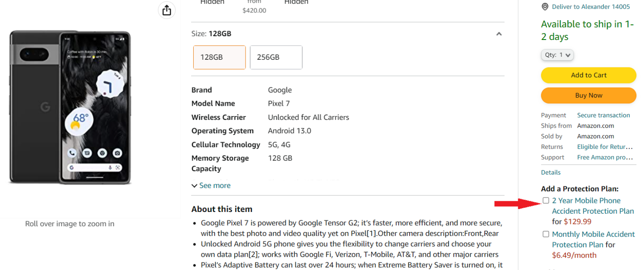Image resolution: width=644 pixels, height=270 pixels.
Task: Click the Pixel 7 model name value
Action: pyautogui.click(x=279, y=104)
